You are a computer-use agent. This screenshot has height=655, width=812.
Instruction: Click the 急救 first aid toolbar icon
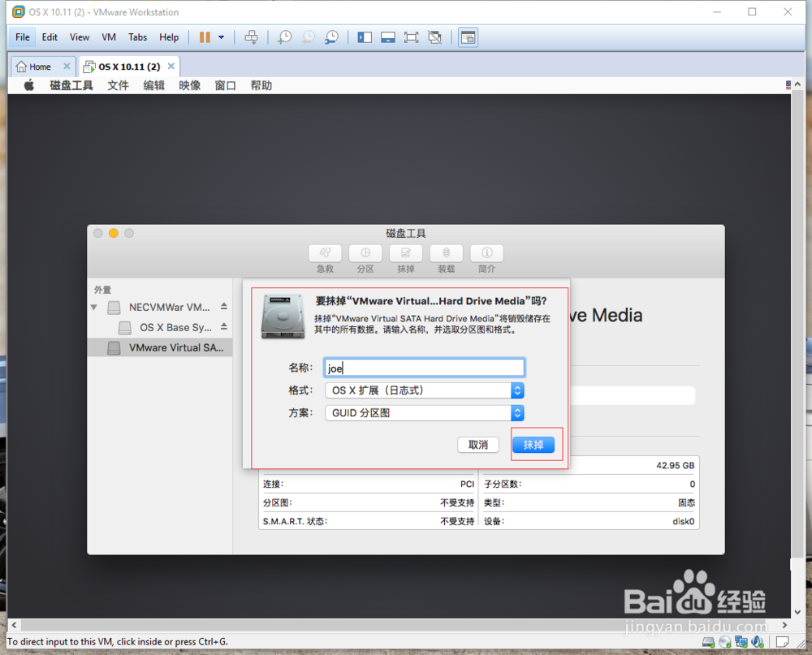click(326, 253)
